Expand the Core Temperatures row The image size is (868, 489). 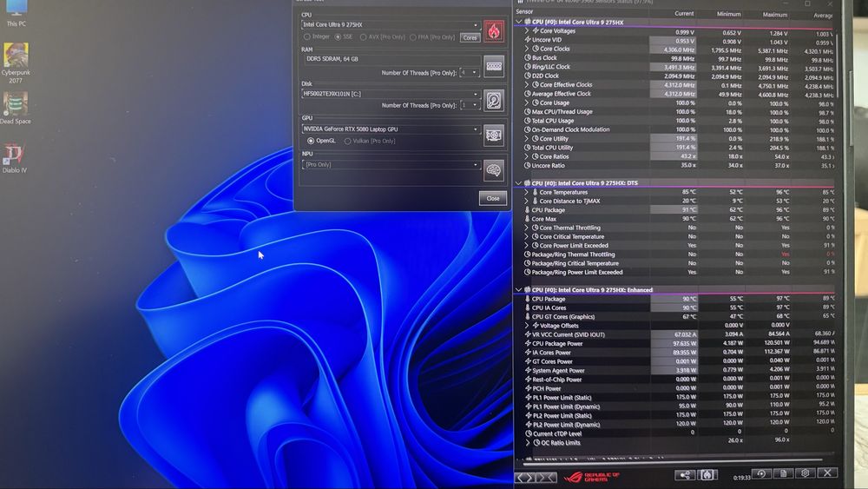tap(527, 192)
